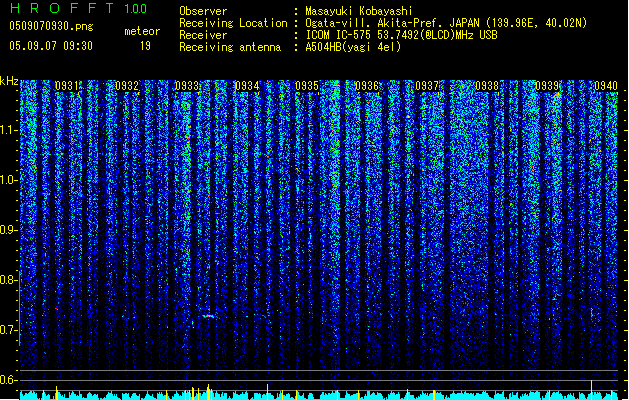Click the kHz axis unit label
The image size is (629, 400).
[9, 81]
